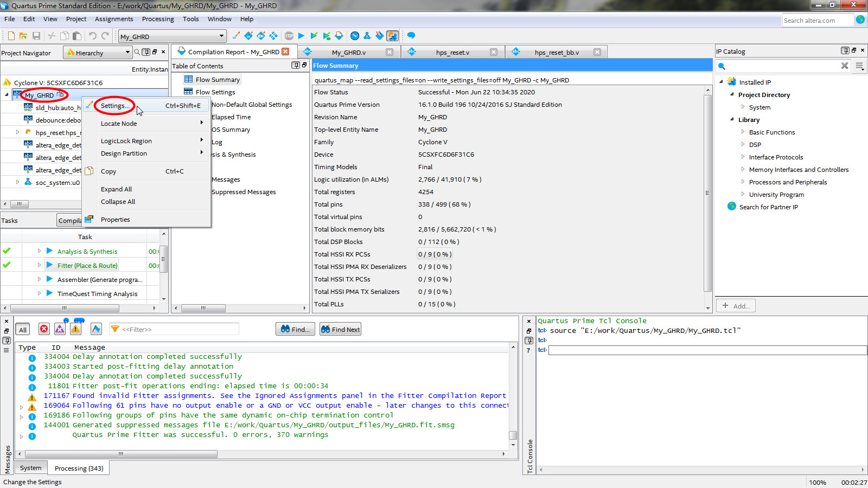This screenshot has width=868, height=488.
Task: Collapse the Installed IP tree node
Action: (x=722, y=82)
